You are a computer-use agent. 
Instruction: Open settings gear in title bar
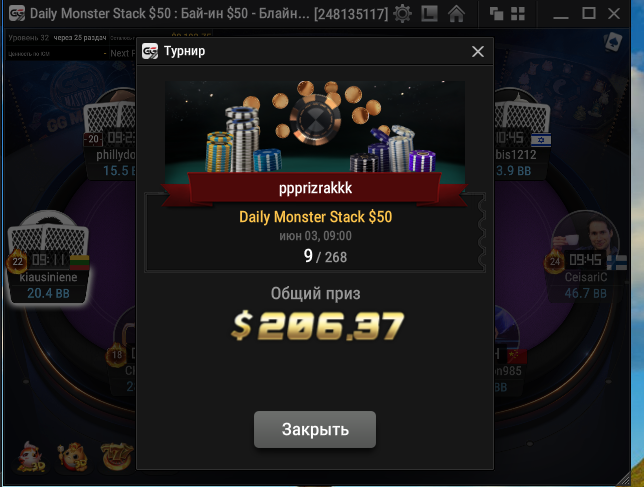402,14
